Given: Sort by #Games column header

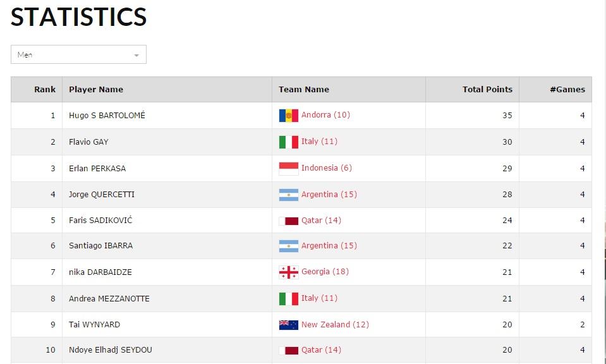Looking at the screenshot, I should click(567, 89).
